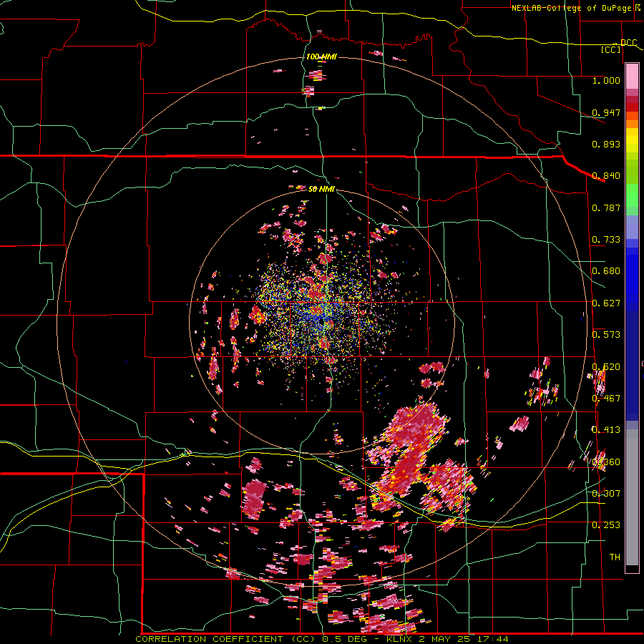
Task: Click the 0.520 scale value
Action: click(x=606, y=366)
